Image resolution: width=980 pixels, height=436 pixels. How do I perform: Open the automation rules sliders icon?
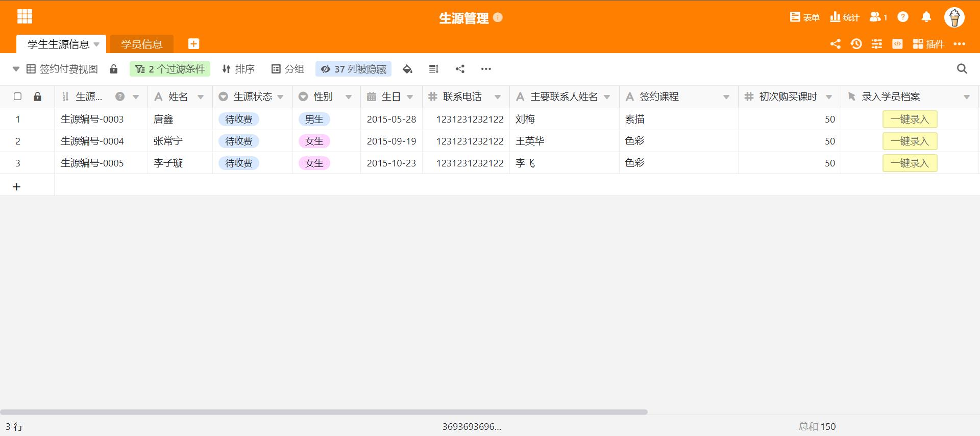[x=877, y=44]
